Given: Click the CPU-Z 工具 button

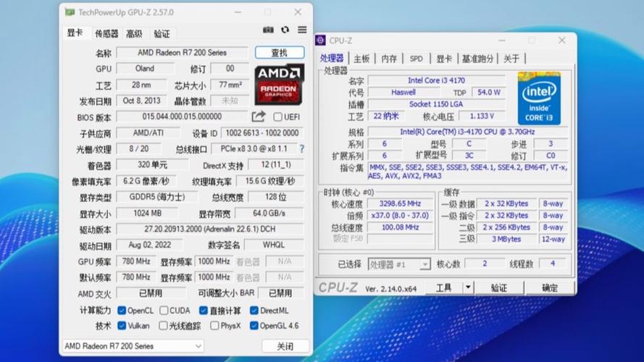Looking at the screenshot, I should point(443,287).
